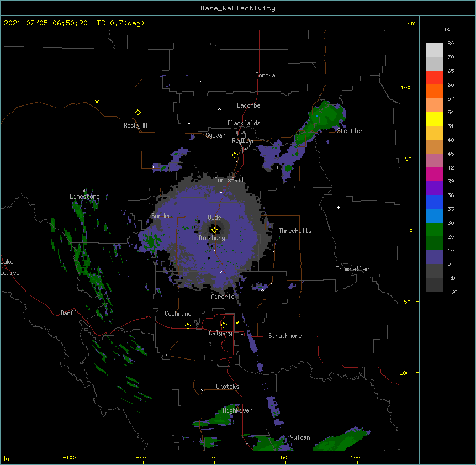This screenshot has height=465, width=476.
Task: Pick the bright green legend swatch between 30 and 20
Action: pyautogui.click(x=434, y=230)
